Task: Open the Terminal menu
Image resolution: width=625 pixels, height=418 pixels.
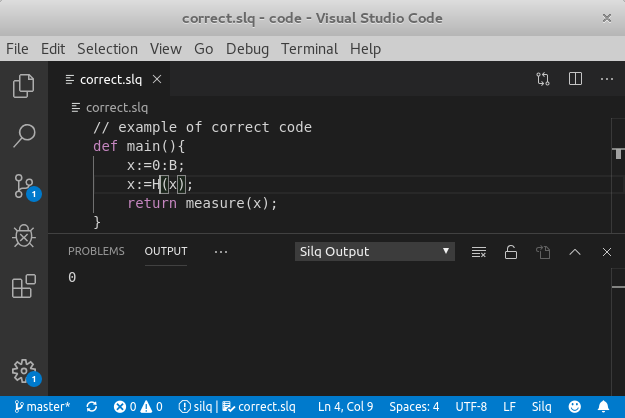Action: [x=309, y=49]
